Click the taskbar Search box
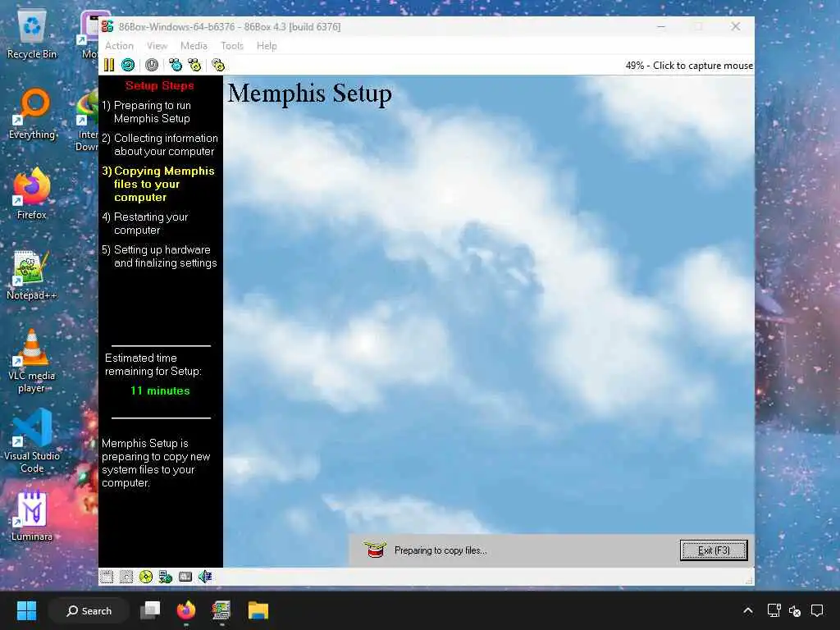The height and width of the screenshot is (630, 840). click(x=89, y=610)
